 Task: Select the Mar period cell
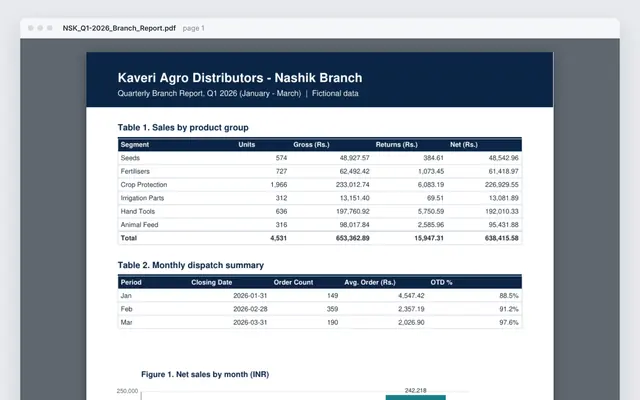coord(127,322)
